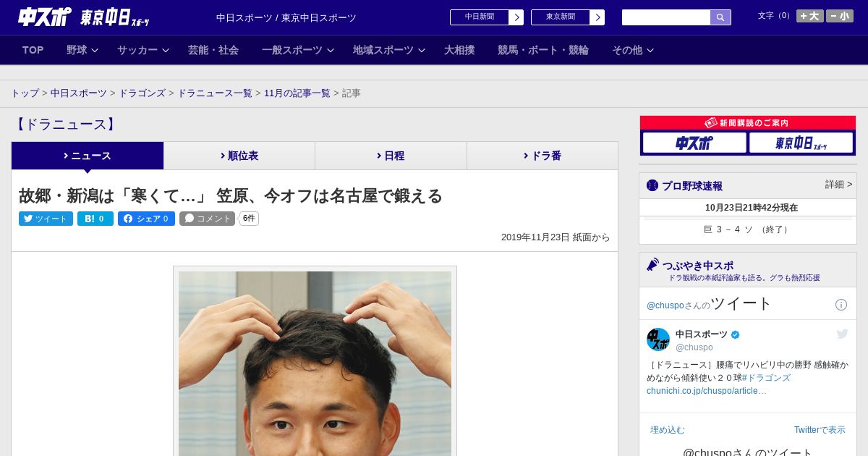Click the Chunichi Sports logo icon
Screen dimensions: 868x456
45,17
